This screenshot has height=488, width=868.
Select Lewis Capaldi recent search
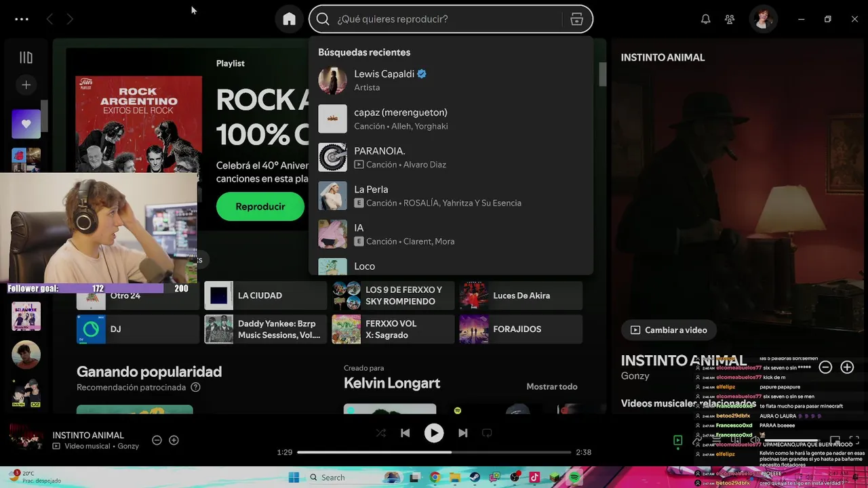click(x=451, y=80)
